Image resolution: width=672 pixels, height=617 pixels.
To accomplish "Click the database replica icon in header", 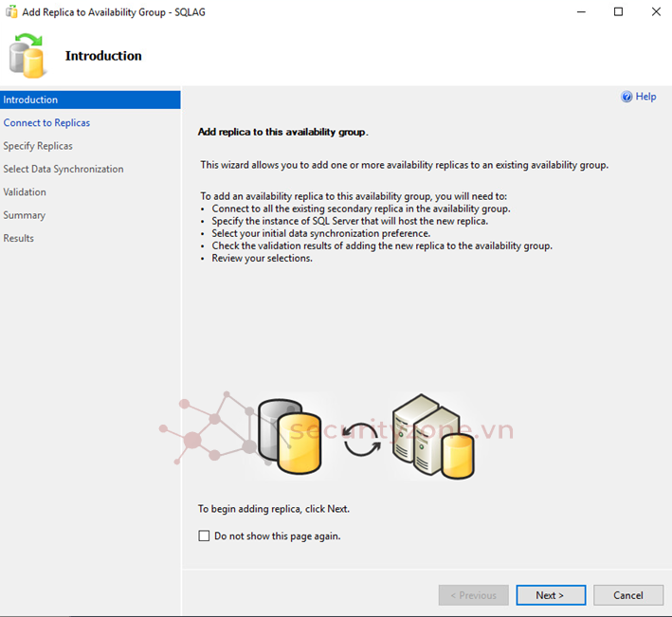I will click(x=27, y=56).
